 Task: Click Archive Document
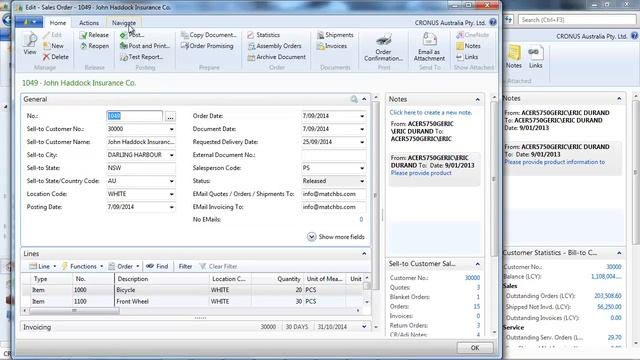pos(276,57)
